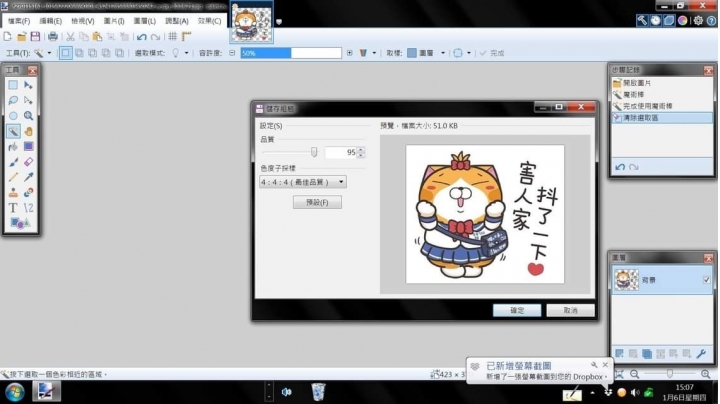Open Recycle Bin icon on the taskbar
This screenshot has width=720, height=404.
tap(318, 392)
